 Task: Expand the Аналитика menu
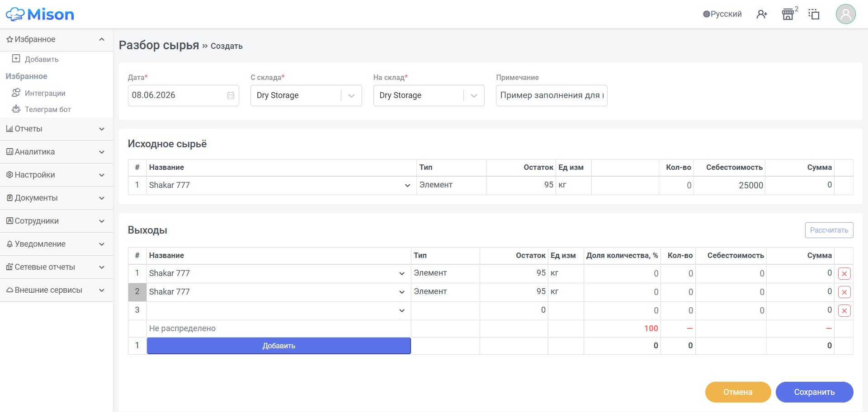[x=57, y=152]
